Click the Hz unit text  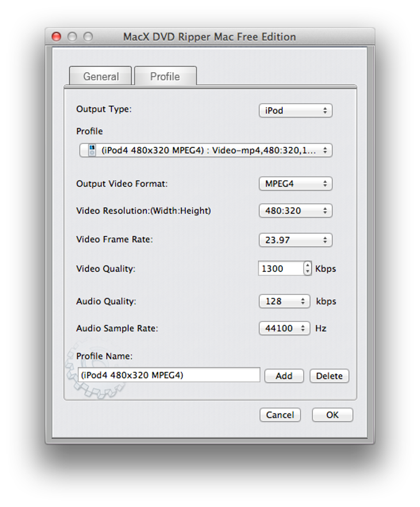pos(321,329)
